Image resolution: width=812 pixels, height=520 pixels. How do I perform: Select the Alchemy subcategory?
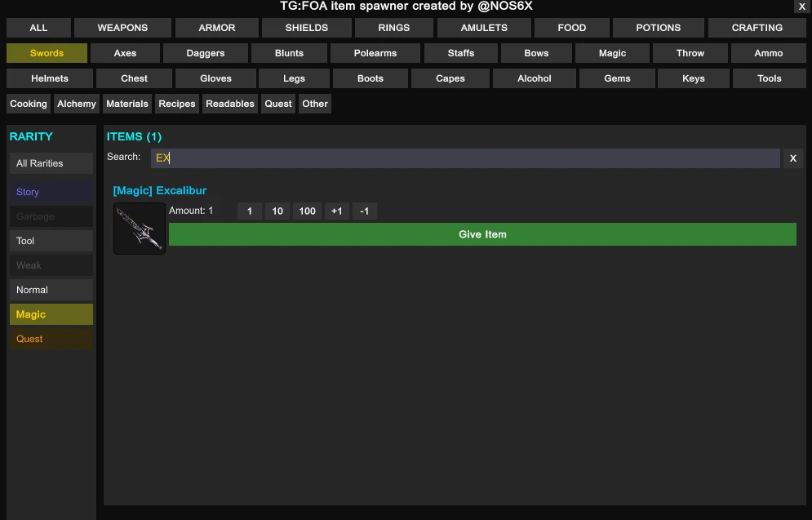click(x=77, y=104)
